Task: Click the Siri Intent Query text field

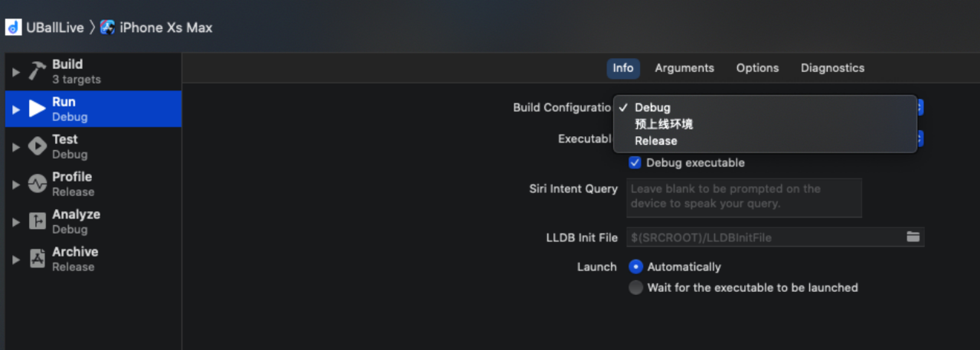Action: [x=744, y=198]
